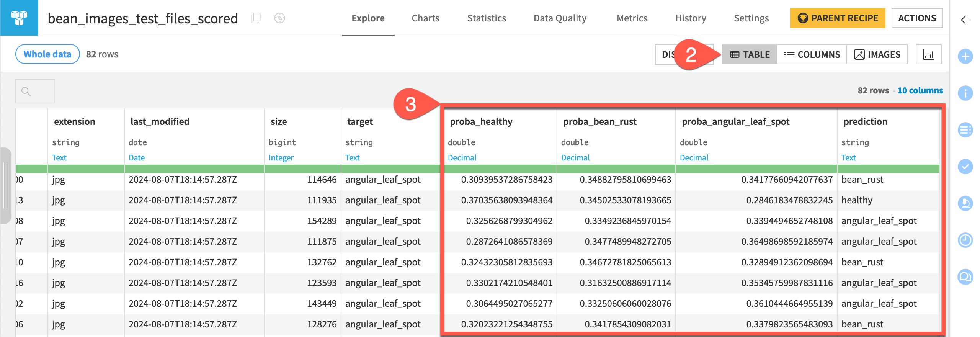Viewport: 980px width, 337px height.
Task: Open the Statistics tab
Action: coord(487,18)
